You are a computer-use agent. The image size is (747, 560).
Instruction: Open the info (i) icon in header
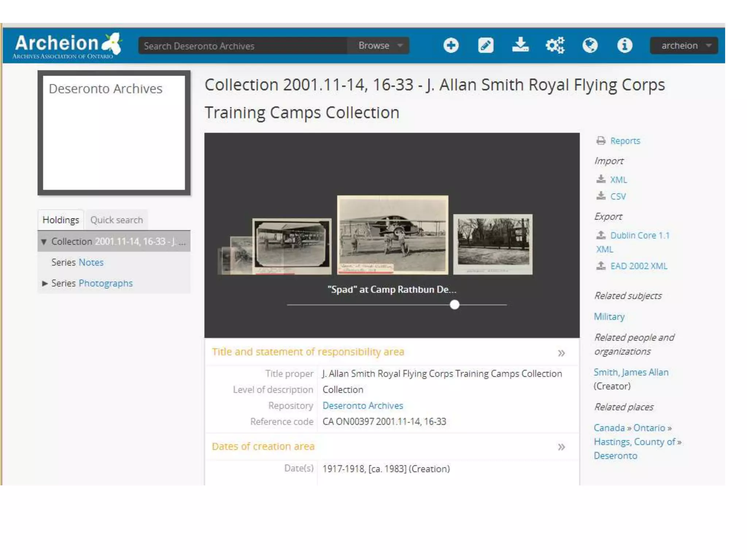[x=624, y=46]
